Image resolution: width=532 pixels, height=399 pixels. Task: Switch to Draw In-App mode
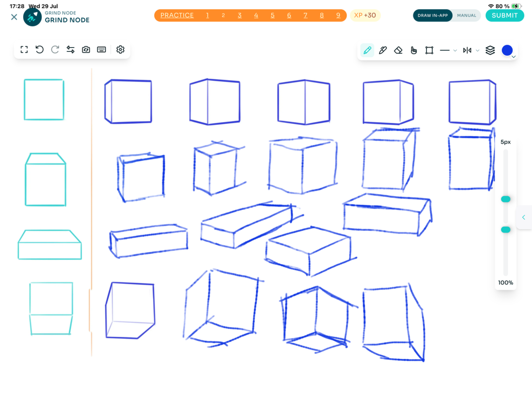pos(433,15)
